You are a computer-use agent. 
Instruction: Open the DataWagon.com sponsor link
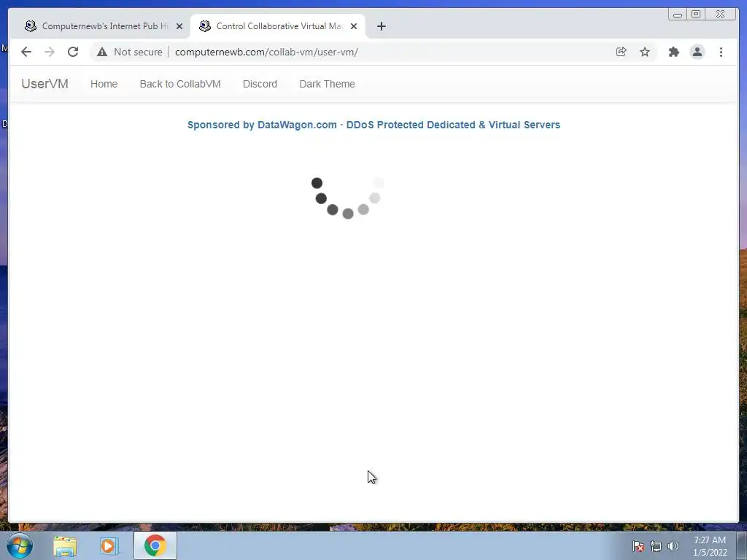pos(373,125)
